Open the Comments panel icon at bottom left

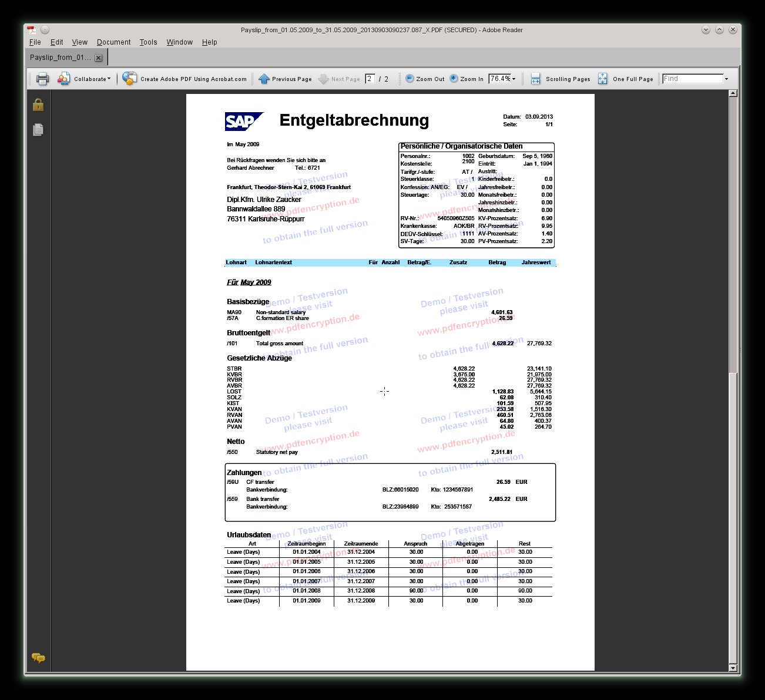[39, 658]
